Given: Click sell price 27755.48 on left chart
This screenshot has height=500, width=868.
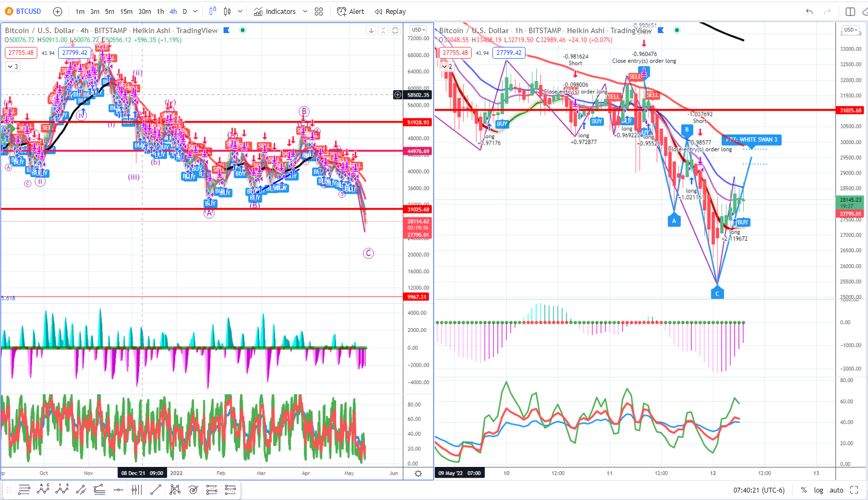Looking at the screenshot, I should point(21,53).
